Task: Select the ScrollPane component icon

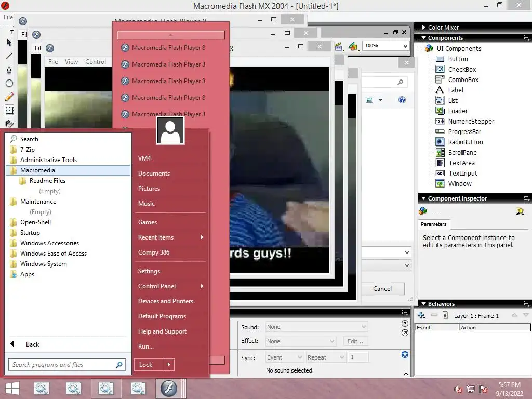Action: 440,153
